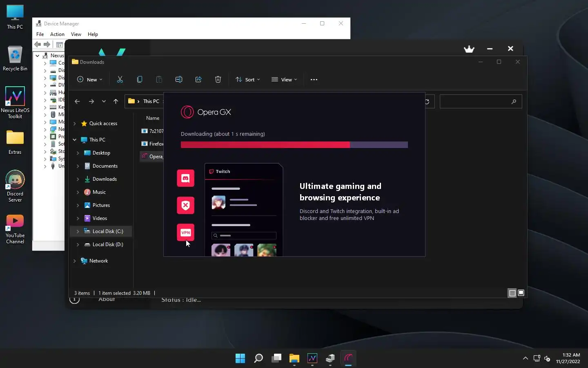Click the Copy icon in Downloads toolbar

[140, 79]
